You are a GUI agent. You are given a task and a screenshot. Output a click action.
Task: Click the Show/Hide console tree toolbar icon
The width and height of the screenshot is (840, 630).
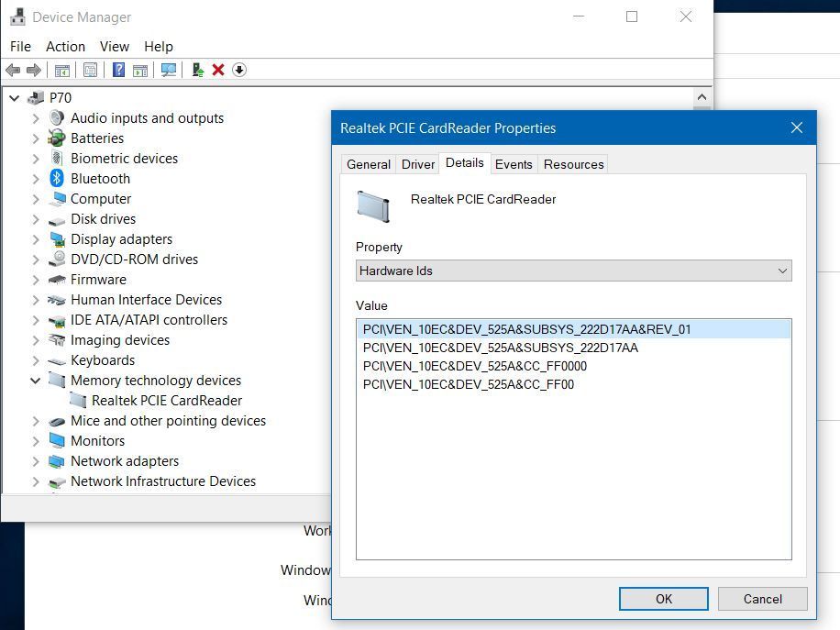coord(62,71)
